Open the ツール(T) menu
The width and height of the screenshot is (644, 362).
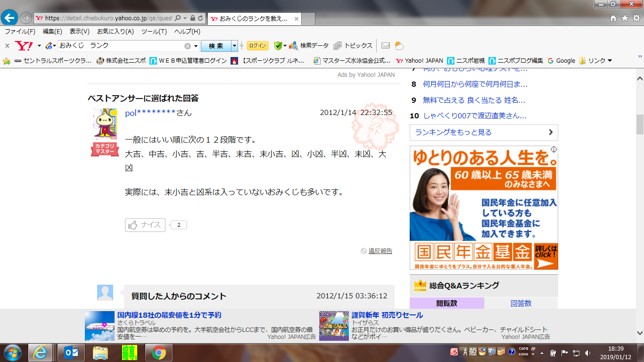[x=154, y=32]
